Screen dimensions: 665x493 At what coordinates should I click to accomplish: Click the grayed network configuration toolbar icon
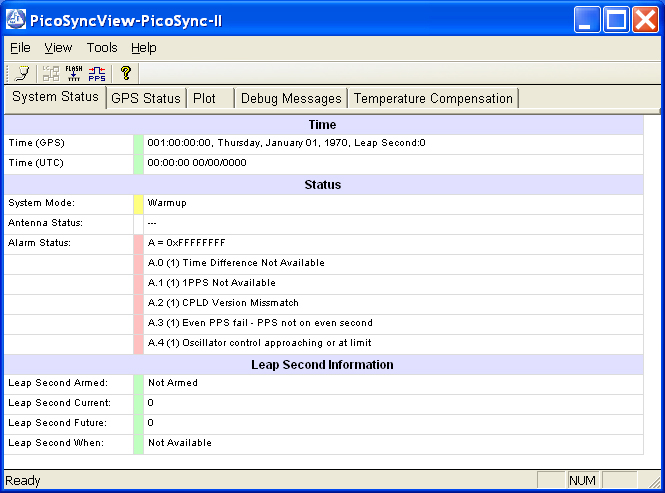[51, 73]
